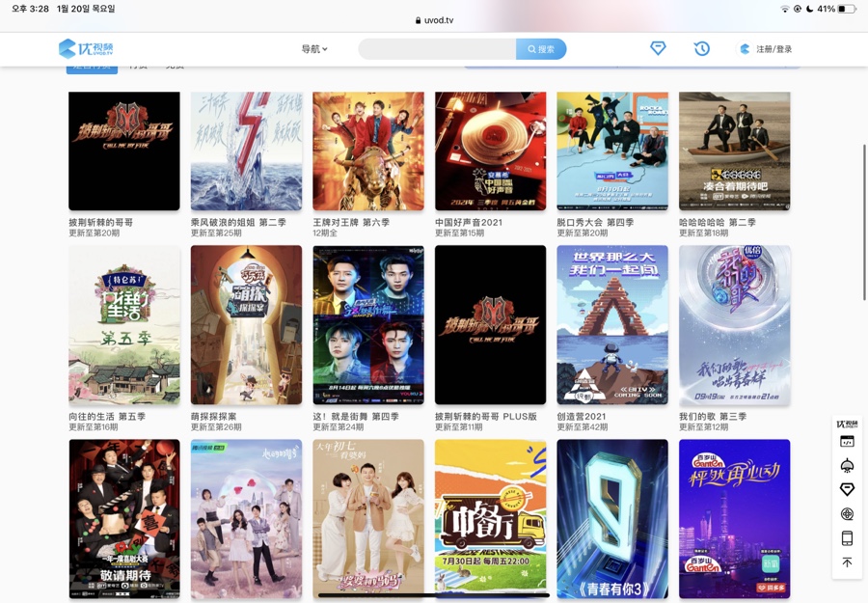Open watch history clock icon

pyautogui.click(x=702, y=49)
